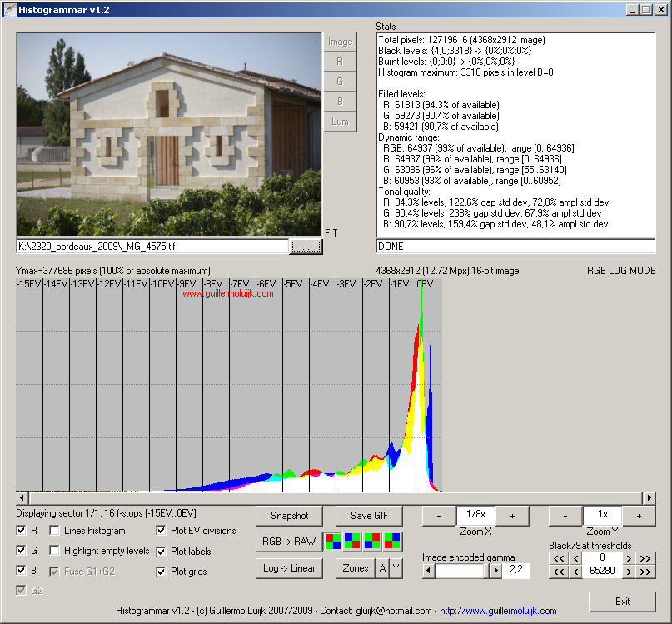Image resolution: width=672 pixels, height=624 pixels.
Task: Click black threshold increase > button
Action: pos(629,558)
